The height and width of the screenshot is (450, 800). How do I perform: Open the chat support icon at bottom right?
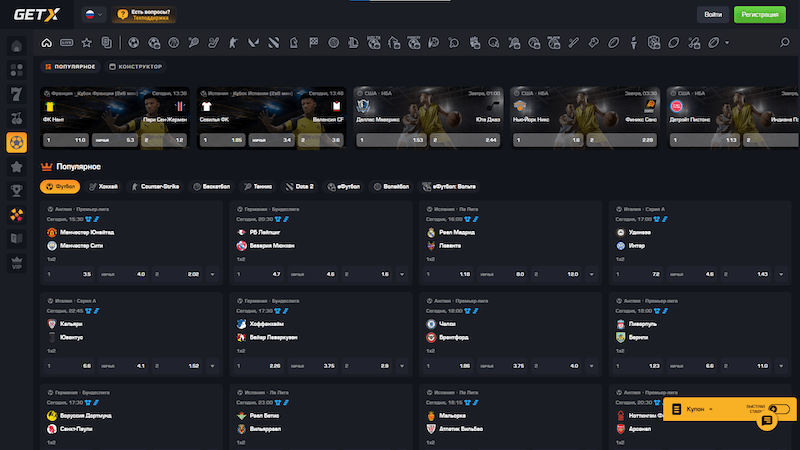767,422
